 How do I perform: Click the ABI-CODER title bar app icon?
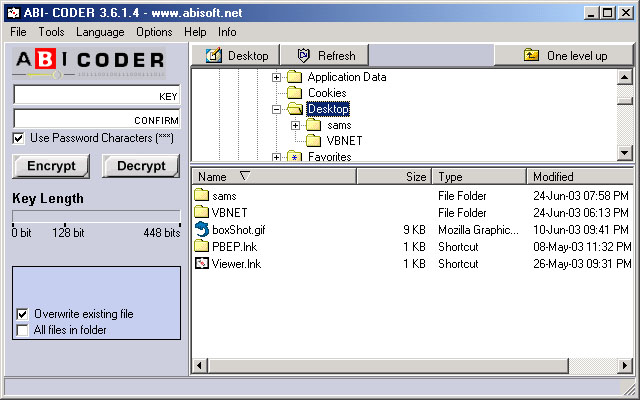[x=13, y=13]
